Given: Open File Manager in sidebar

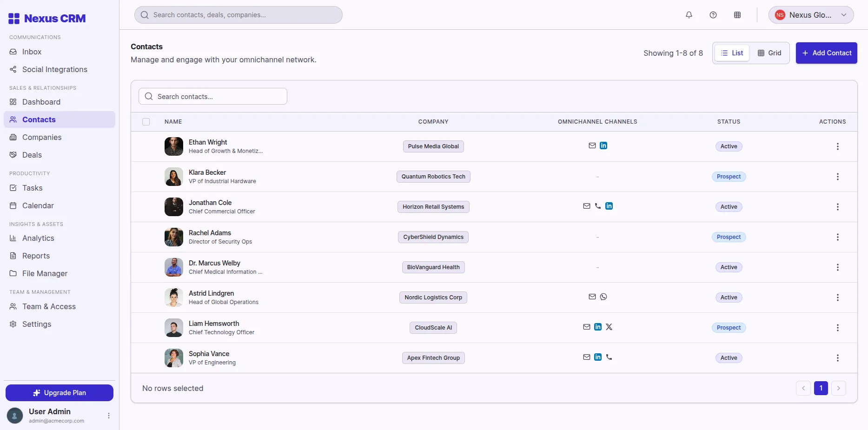Looking at the screenshot, I should coord(60,273).
